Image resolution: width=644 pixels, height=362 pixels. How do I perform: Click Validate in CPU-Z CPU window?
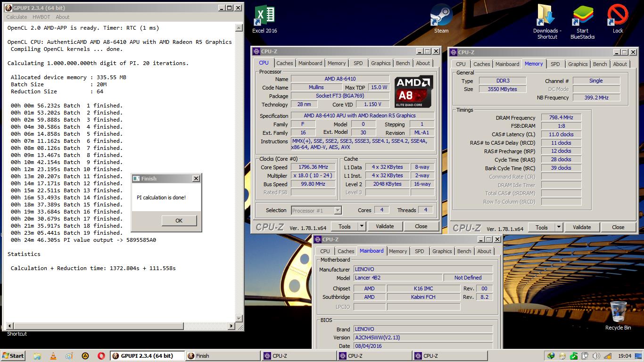click(385, 226)
